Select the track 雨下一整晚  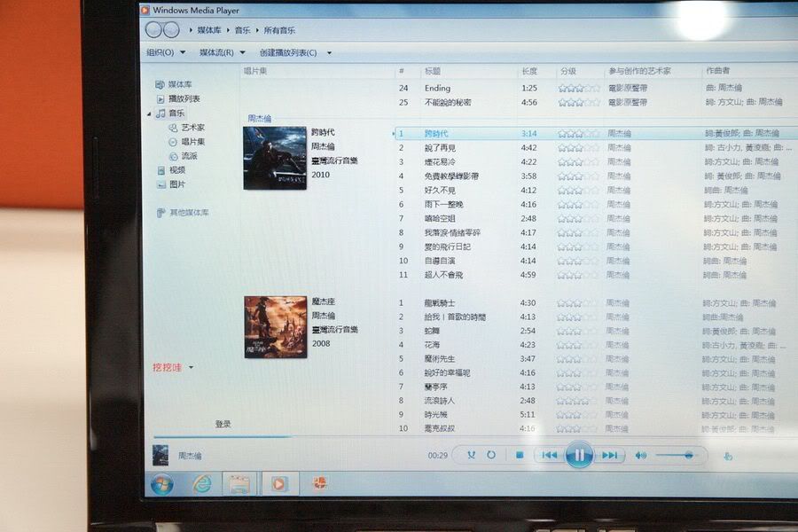443,205
